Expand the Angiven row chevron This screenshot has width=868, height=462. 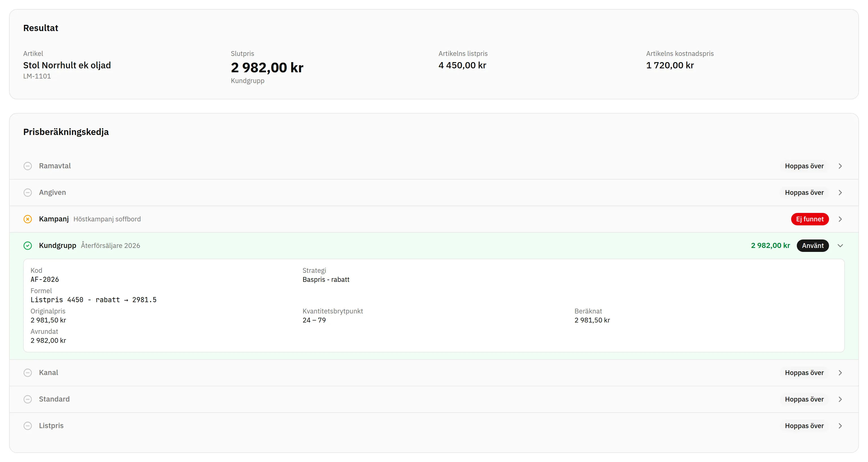pos(840,193)
